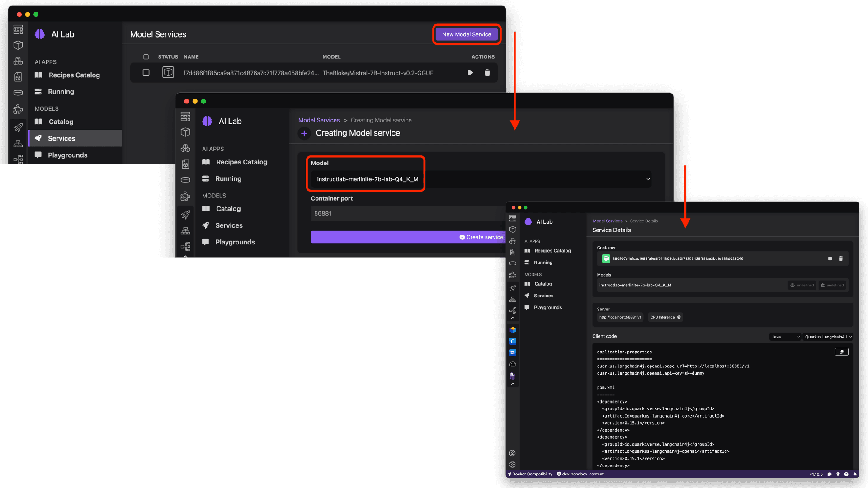Click the play button for Mistral model
Image resolution: width=868 pixels, height=488 pixels.
pos(471,73)
